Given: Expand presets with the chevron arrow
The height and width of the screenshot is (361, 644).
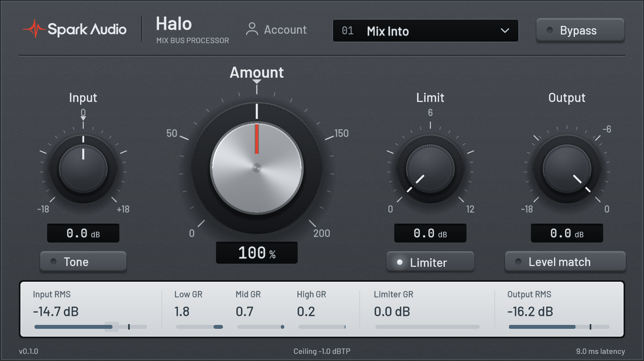Looking at the screenshot, I should (x=505, y=31).
